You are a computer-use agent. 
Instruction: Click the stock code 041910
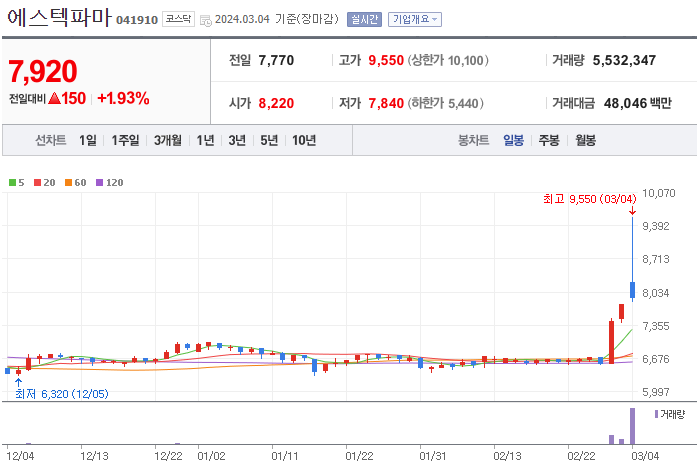[137, 20]
